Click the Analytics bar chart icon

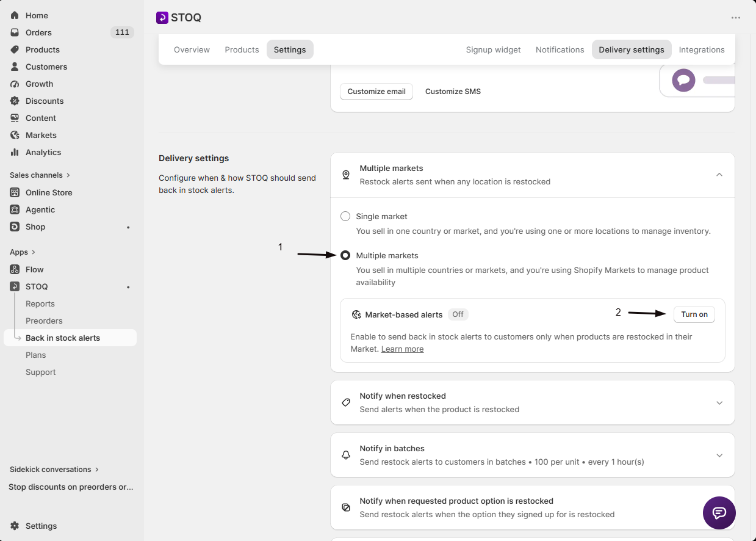pos(15,152)
